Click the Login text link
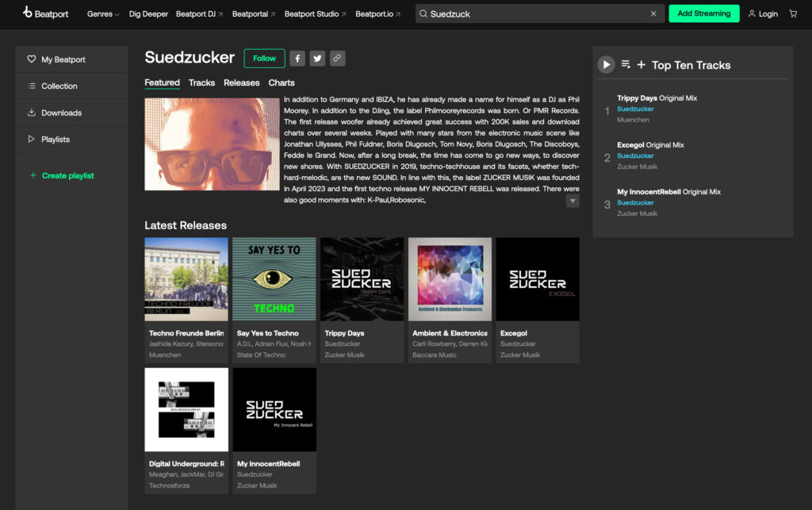 (x=768, y=14)
